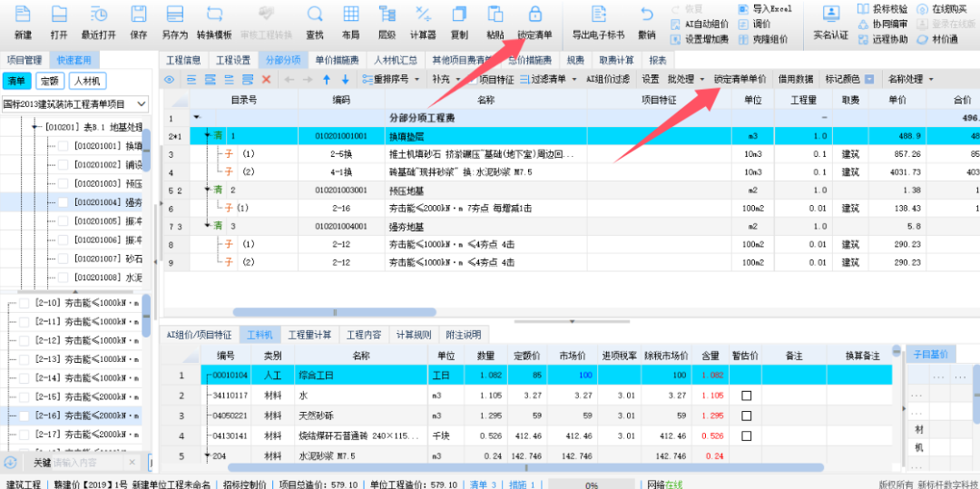Click the 保存 save icon

click(x=138, y=15)
